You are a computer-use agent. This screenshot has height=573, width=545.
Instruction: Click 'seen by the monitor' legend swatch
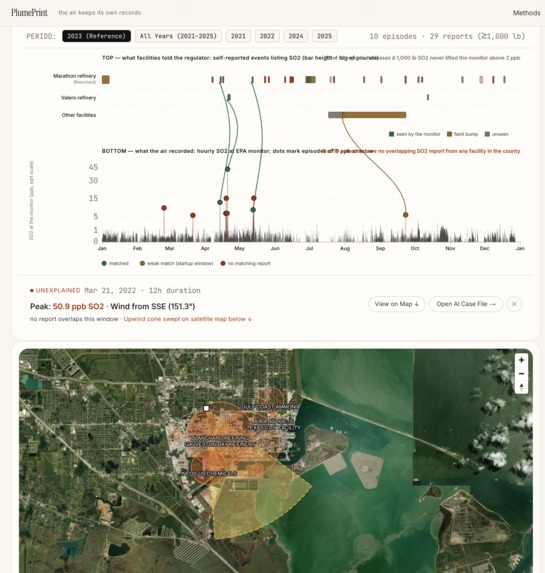click(391, 134)
